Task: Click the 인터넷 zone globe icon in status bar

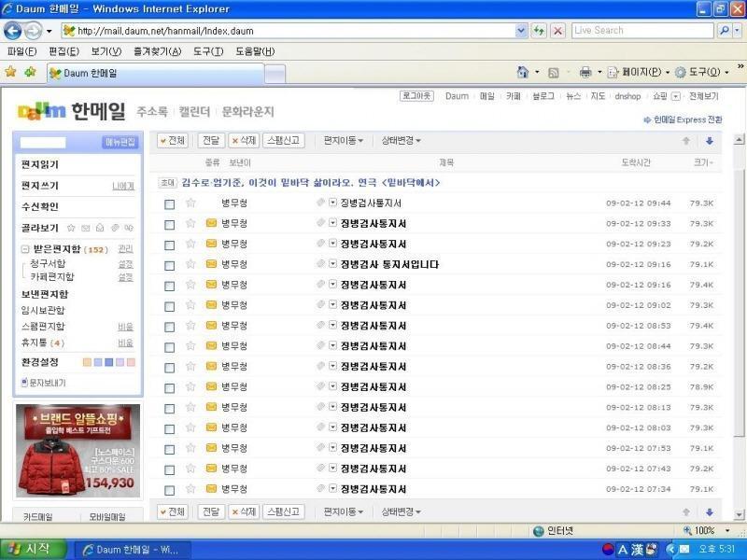Action: 539,531
